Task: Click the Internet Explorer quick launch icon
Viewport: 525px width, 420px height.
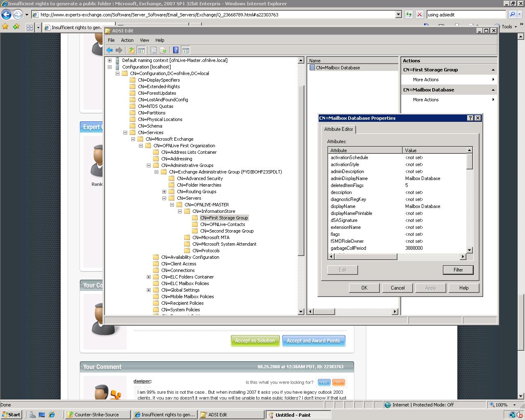Action: coord(51,415)
